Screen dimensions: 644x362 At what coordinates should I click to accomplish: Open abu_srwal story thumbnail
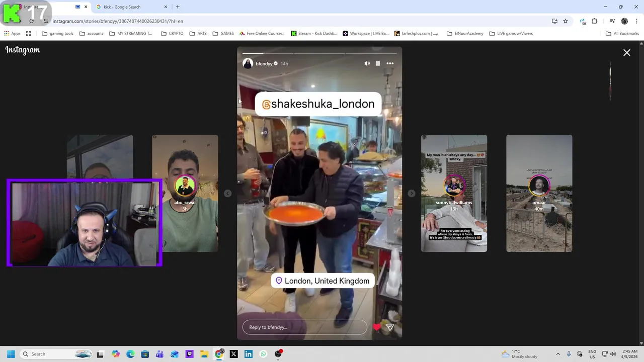(x=185, y=194)
